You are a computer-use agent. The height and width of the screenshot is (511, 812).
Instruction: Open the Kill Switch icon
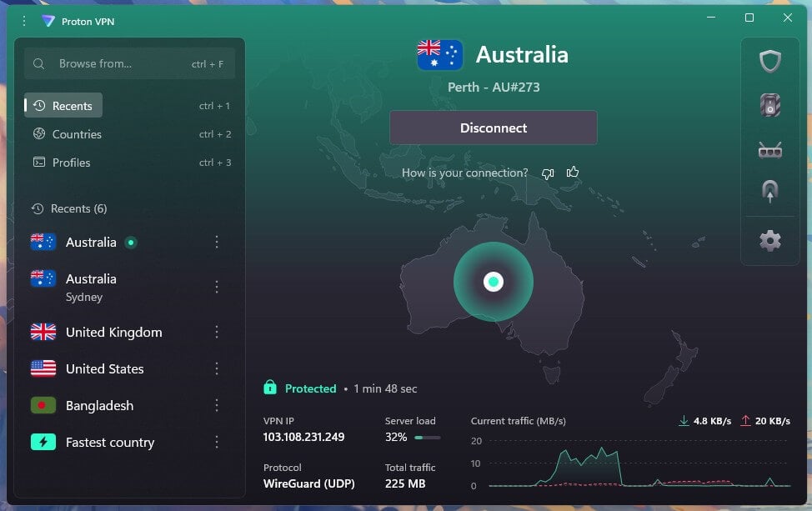[770, 106]
